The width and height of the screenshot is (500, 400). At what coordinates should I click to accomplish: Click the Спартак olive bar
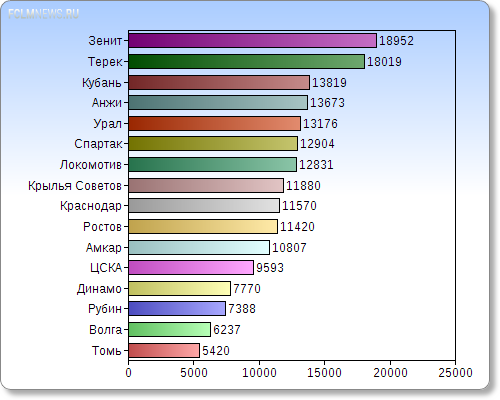[x=213, y=144]
